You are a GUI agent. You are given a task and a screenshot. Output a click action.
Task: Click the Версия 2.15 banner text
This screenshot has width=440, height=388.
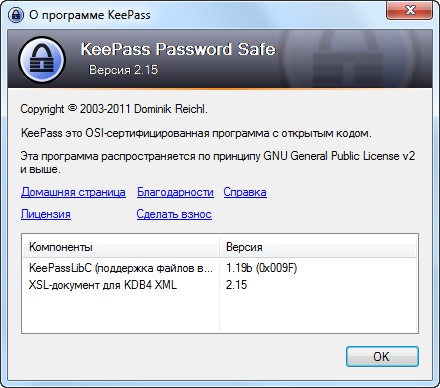coord(123,70)
